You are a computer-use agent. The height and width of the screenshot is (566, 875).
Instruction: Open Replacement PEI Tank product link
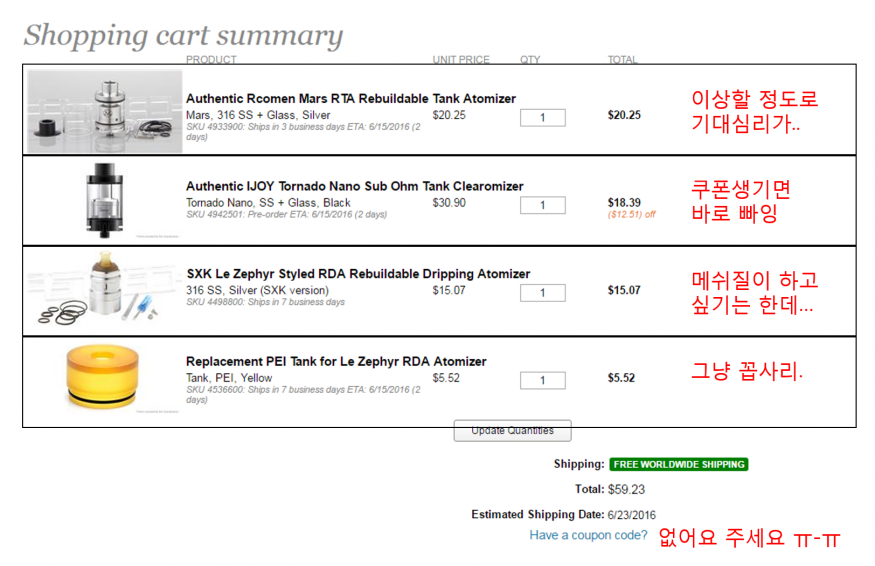click(x=336, y=361)
